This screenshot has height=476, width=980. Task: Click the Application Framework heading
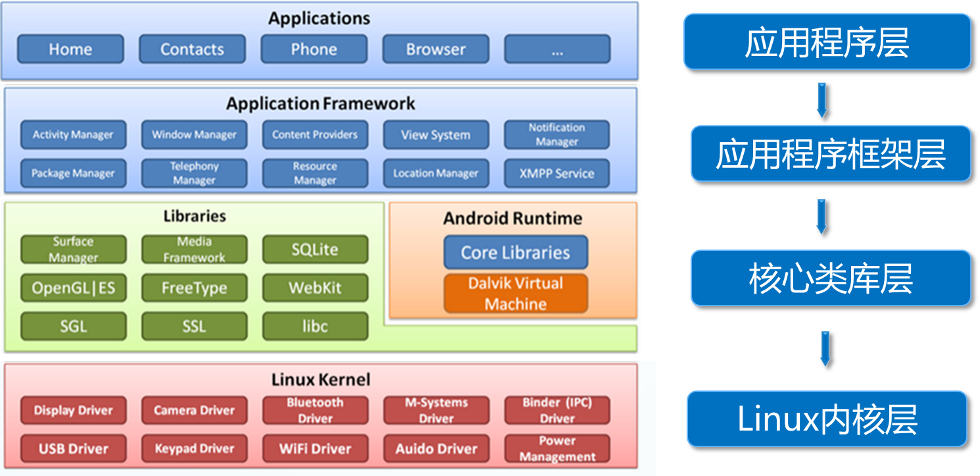pos(320,103)
